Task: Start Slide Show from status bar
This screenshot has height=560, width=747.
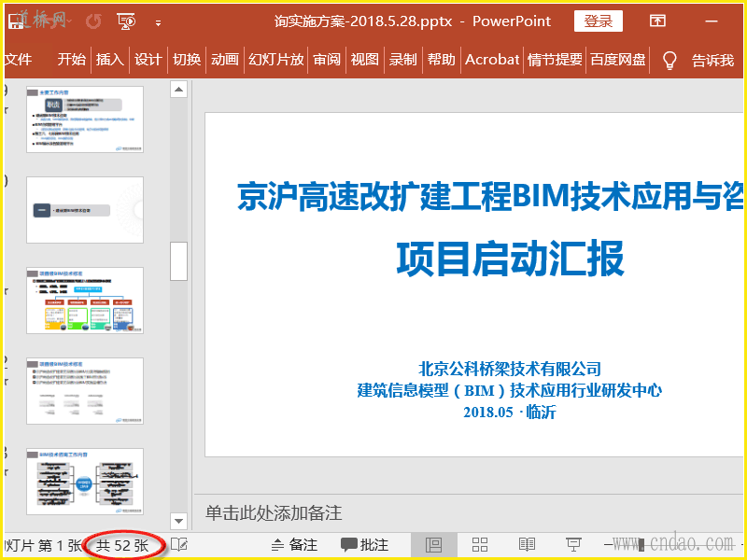Action: click(573, 544)
